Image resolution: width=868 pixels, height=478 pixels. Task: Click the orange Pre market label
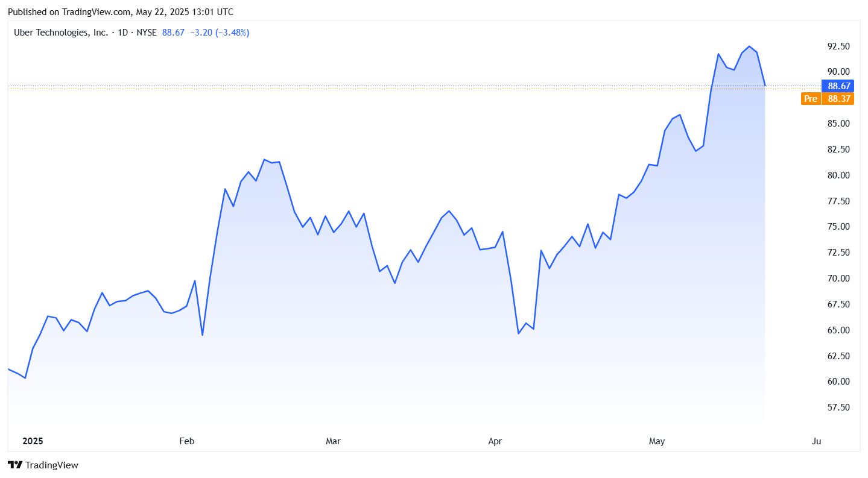(x=811, y=99)
